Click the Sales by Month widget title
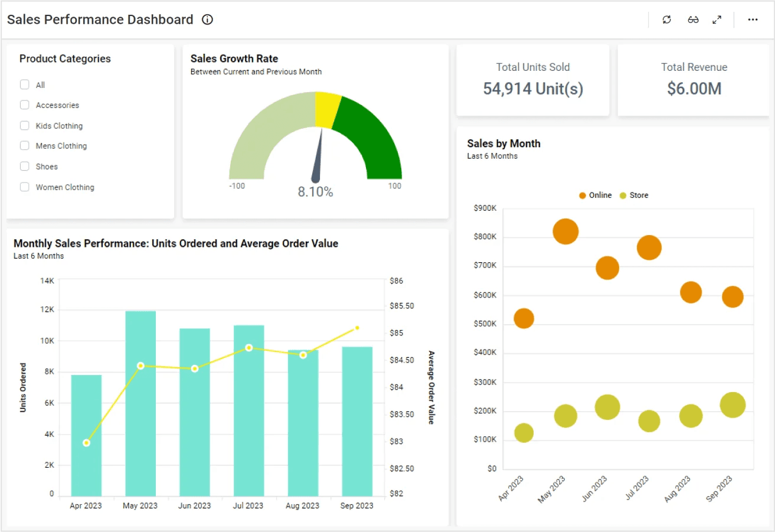This screenshot has height=532, width=775. [x=503, y=143]
